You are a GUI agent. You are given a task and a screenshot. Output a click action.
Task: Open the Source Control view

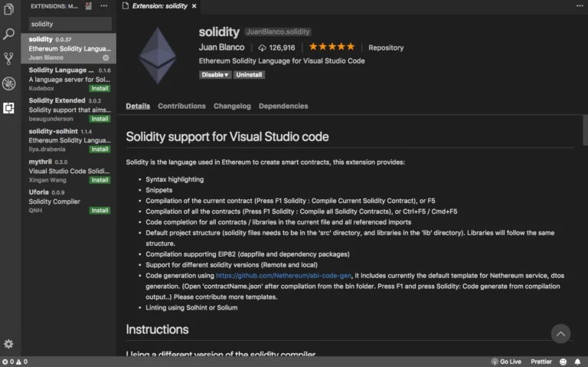click(x=9, y=59)
